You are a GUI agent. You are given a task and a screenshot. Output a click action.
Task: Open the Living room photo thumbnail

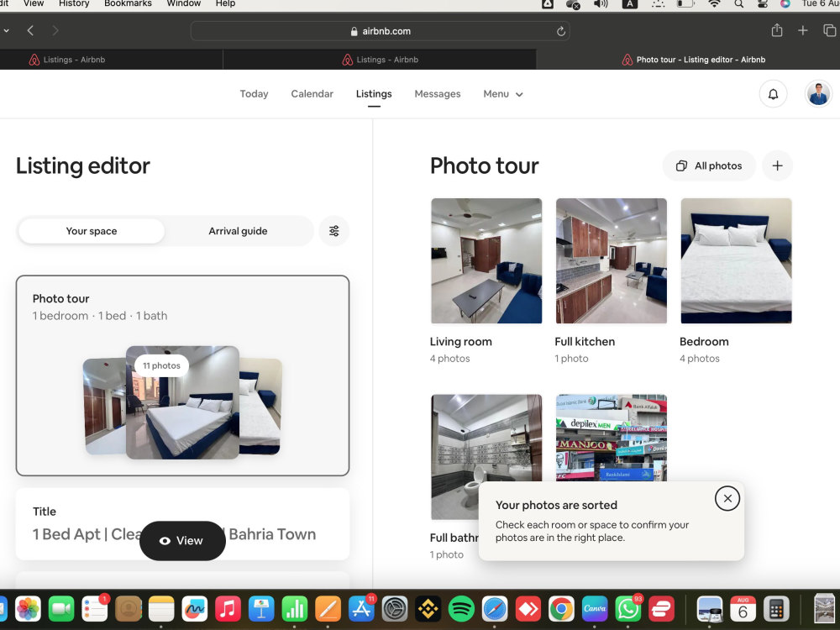click(x=486, y=261)
